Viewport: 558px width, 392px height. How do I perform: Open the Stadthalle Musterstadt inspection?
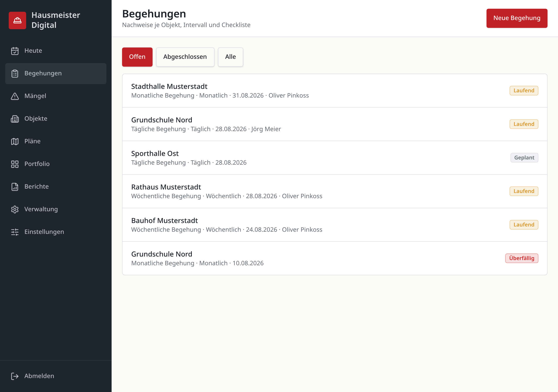(x=334, y=91)
